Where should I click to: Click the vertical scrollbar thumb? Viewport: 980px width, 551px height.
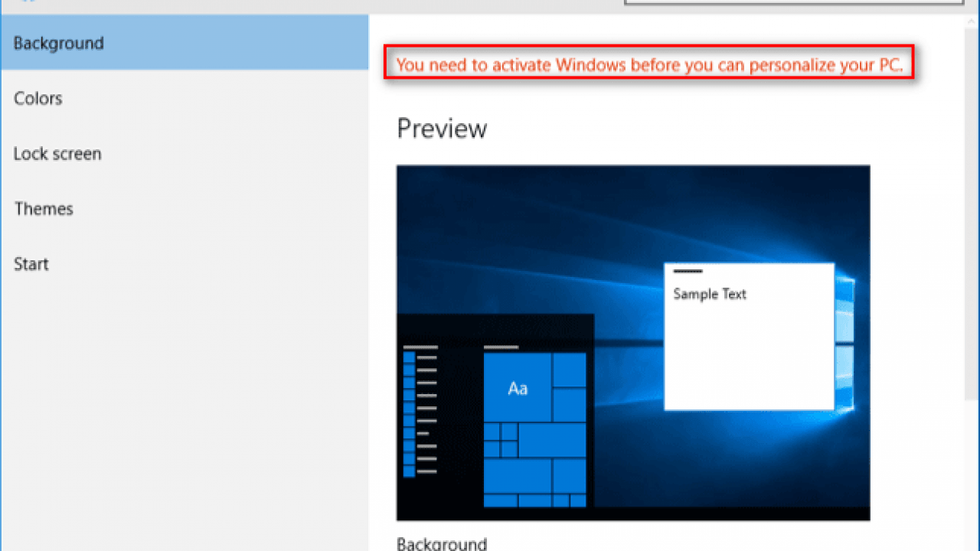click(x=972, y=207)
